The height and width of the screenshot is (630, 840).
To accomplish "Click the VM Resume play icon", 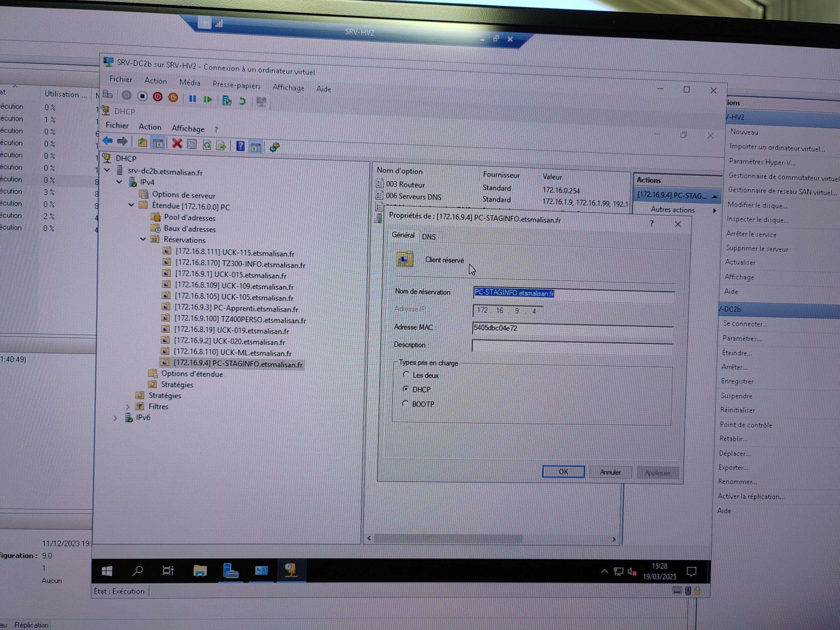I will tap(208, 99).
